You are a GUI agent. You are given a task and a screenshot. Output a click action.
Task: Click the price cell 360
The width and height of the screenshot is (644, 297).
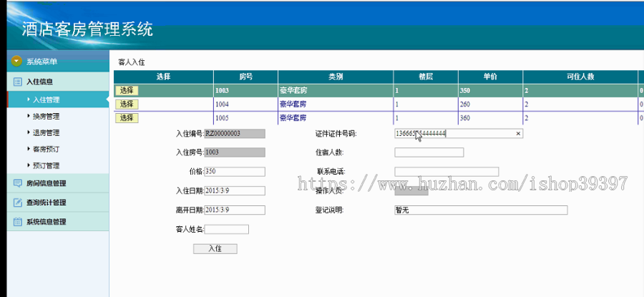[490, 118]
